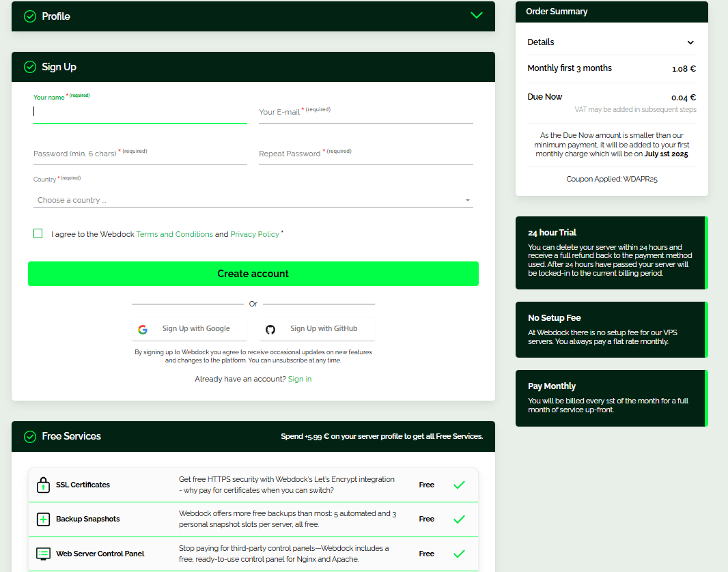
Task: Click the '24 hour Trial' card heading
Action: [x=552, y=233]
